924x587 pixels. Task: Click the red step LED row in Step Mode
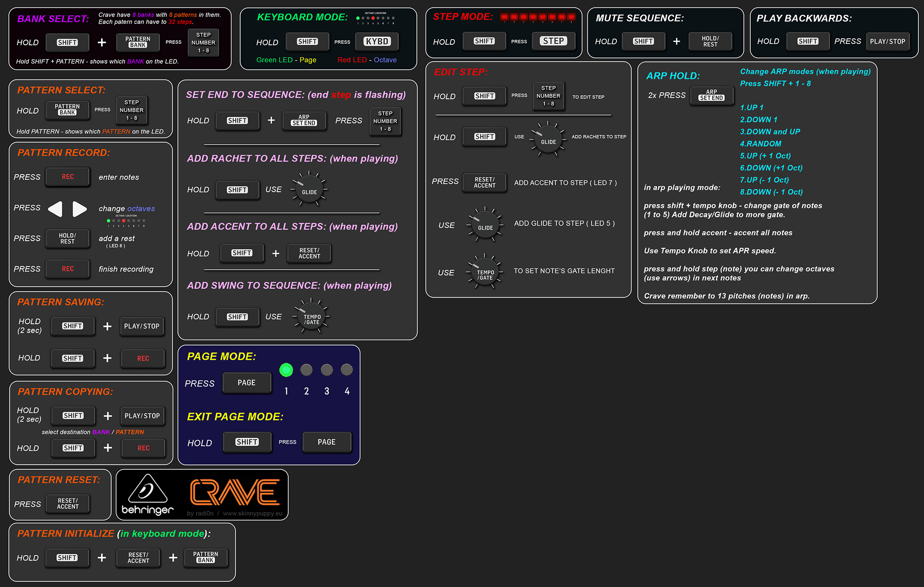point(538,17)
